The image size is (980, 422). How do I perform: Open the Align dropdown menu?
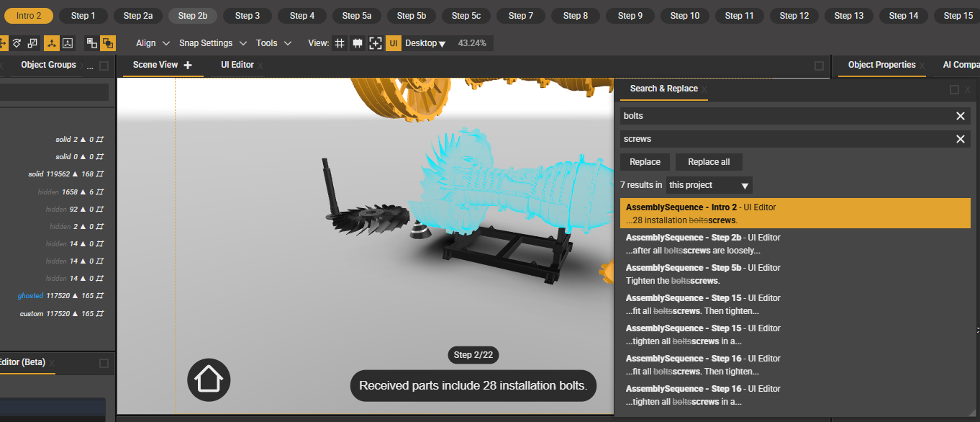[153, 43]
